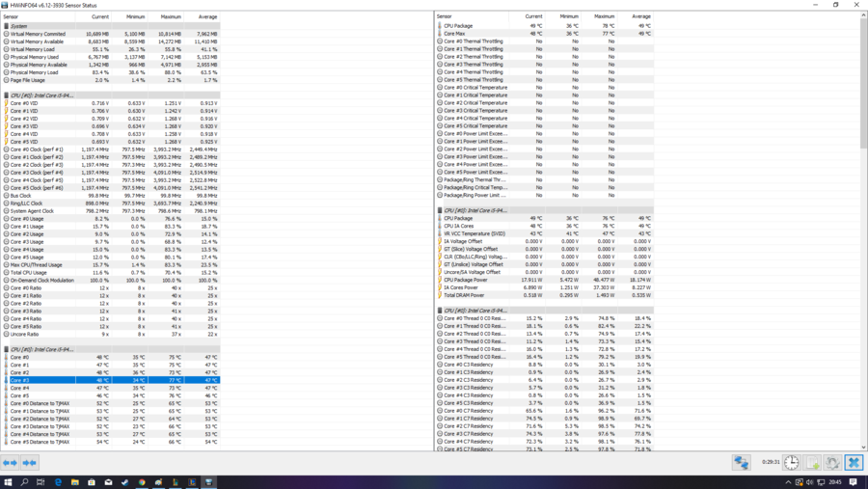
Task: Click the scrollbar down arrow
Action: (863, 447)
